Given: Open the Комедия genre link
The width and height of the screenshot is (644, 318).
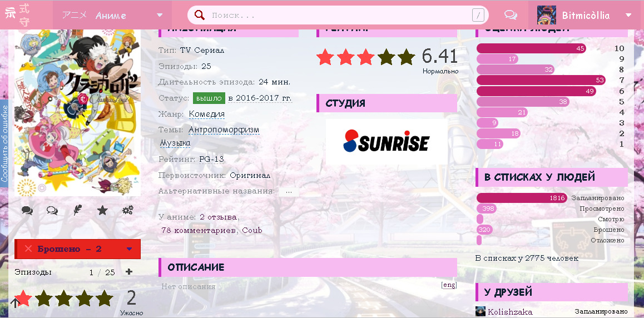Looking at the screenshot, I should 206,114.
